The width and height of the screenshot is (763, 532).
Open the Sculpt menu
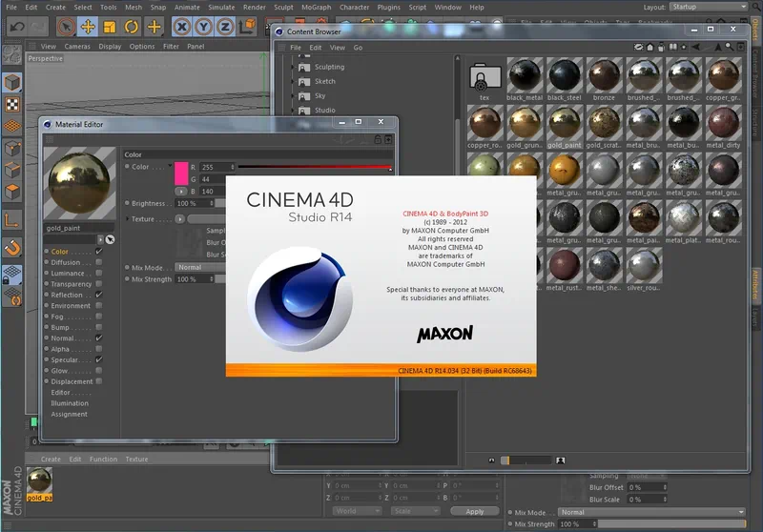tap(283, 8)
